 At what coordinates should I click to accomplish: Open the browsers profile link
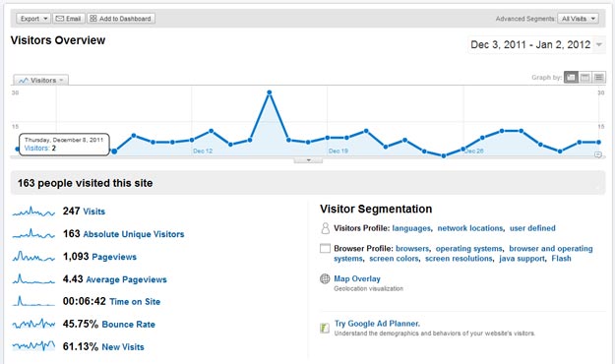pos(412,249)
